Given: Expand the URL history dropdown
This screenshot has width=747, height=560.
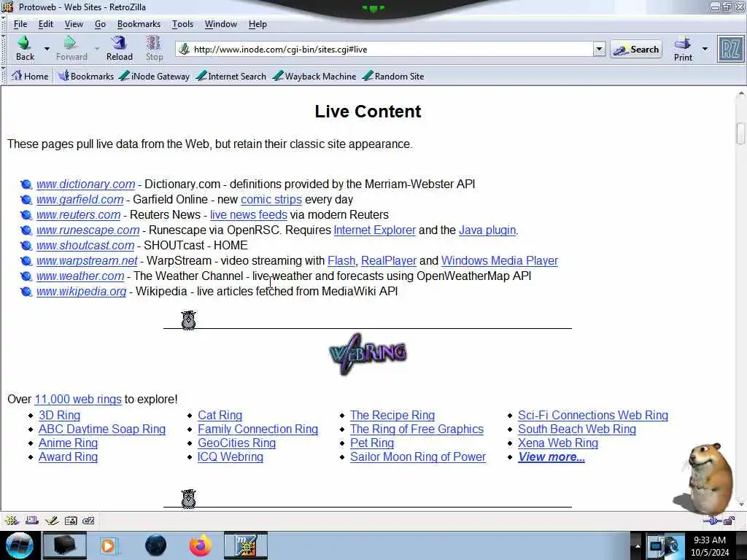Looking at the screenshot, I should point(599,49).
